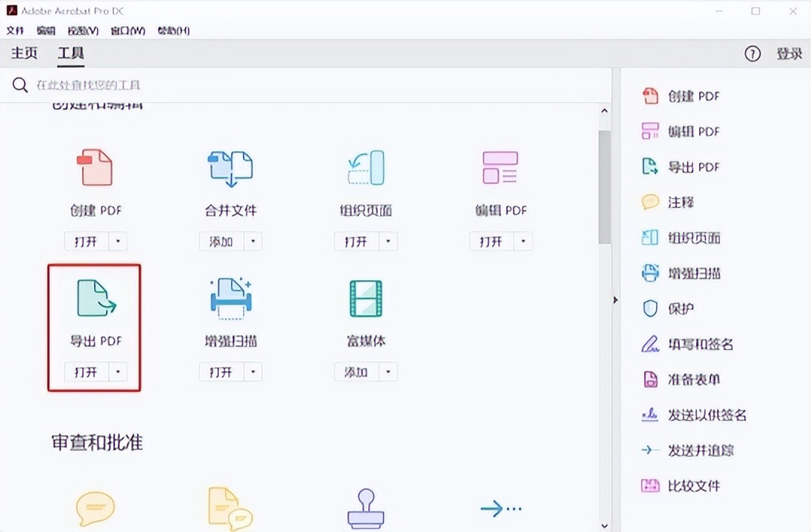The width and height of the screenshot is (811, 532).
Task: Expand dropdown arrow beside Combine Files 添加
Action: [x=253, y=241]
